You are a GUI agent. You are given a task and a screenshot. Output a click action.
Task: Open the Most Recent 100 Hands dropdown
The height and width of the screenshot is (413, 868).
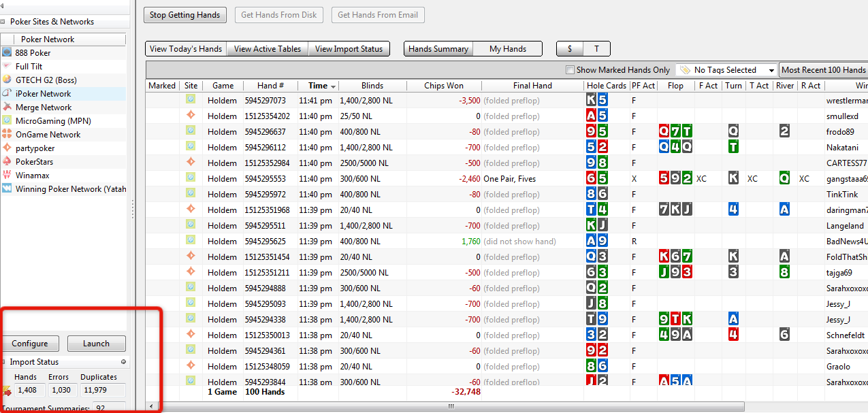pos(824,70)
